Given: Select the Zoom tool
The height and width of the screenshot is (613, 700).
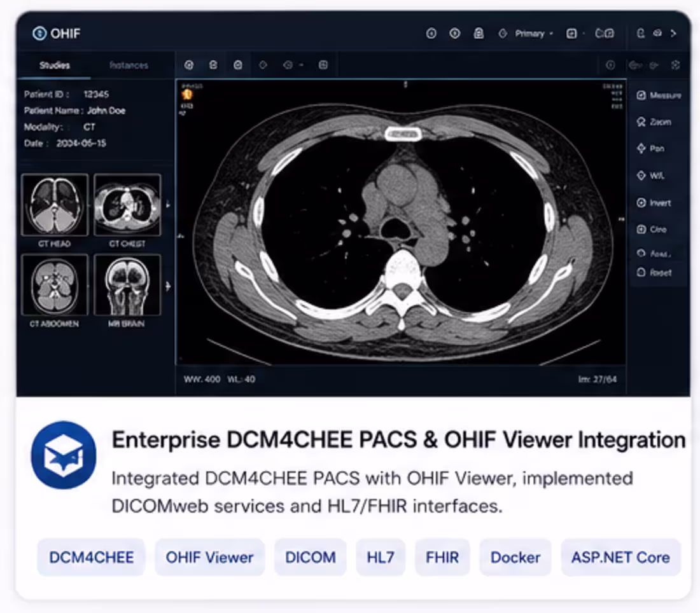Looking at the screenshot, I should tap(654, 122).
